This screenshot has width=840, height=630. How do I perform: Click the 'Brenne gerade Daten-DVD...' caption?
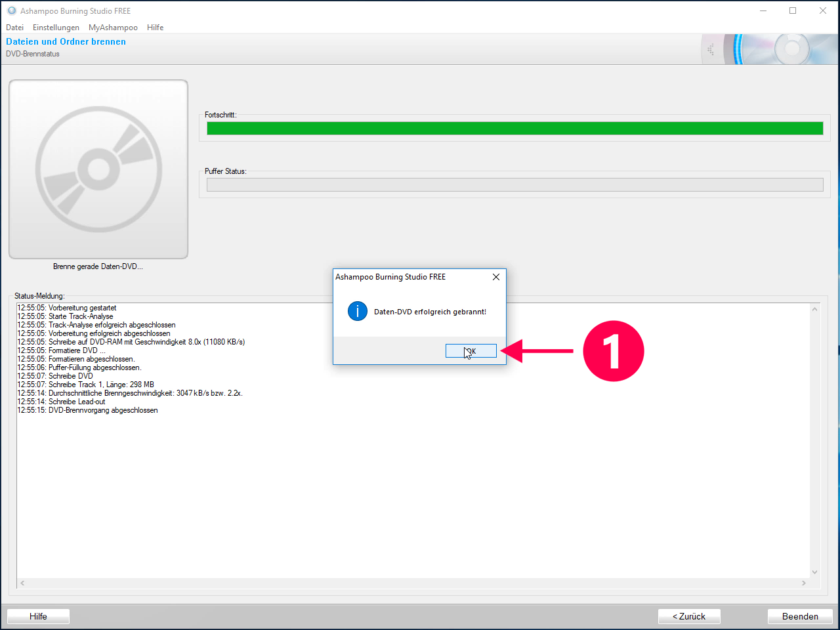pyautogui.click(x=98, y=266)
